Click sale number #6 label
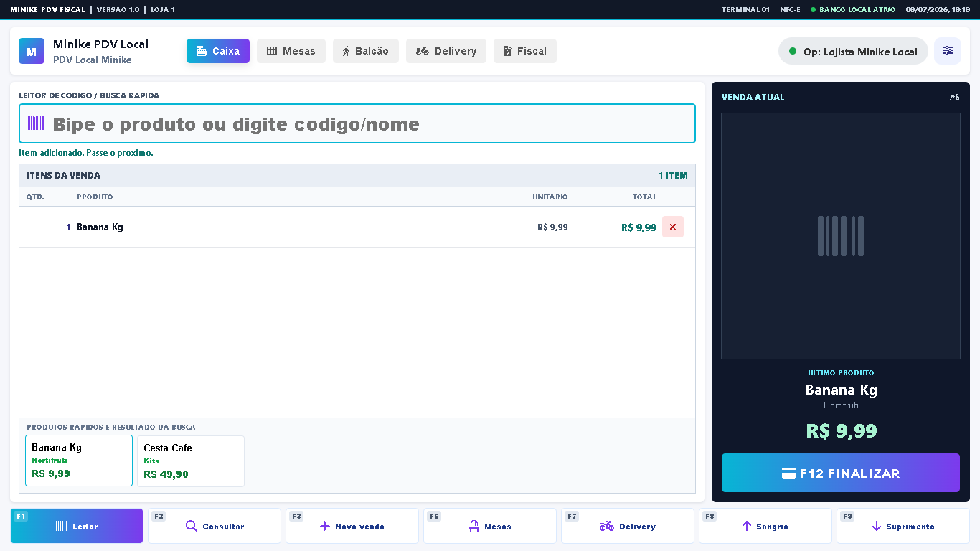 pos(954,98)
